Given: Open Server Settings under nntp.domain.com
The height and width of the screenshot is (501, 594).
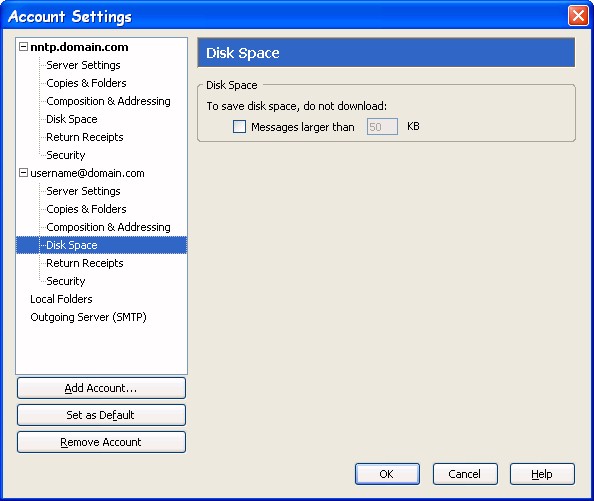Looking at the screenshot, I should pyautogui.click(x=83, y=65).
